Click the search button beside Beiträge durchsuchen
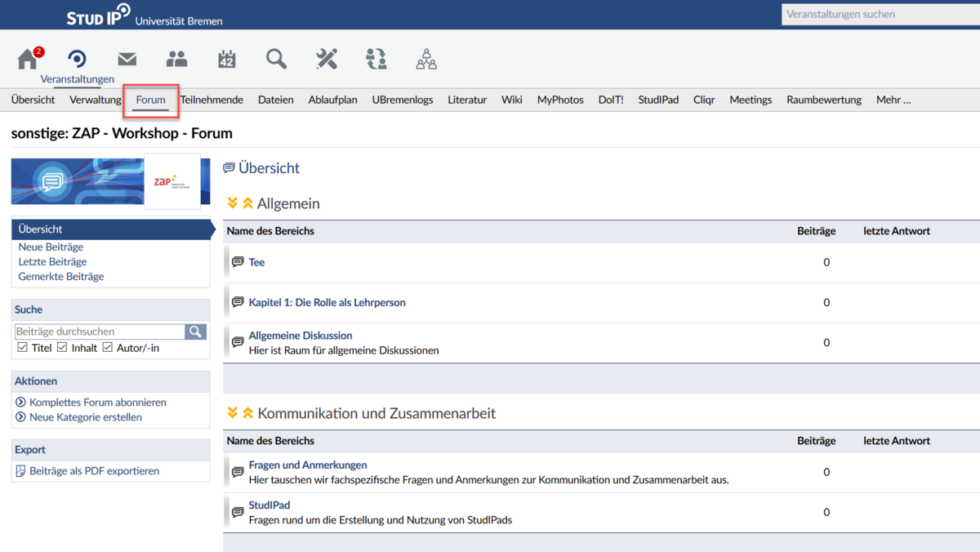 pyautogui.click(x=196, y=332)
